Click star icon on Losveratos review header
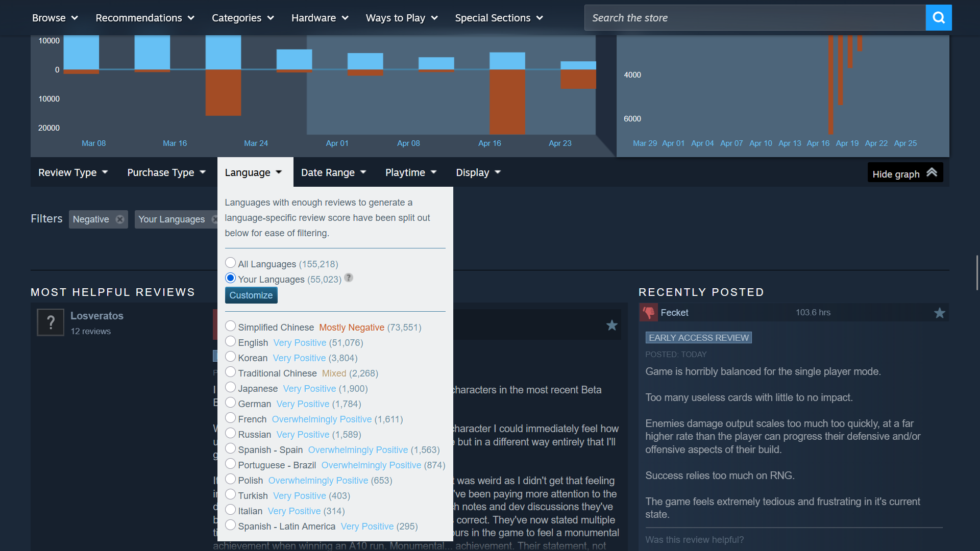Viewport: 980px width, 551px height. click(611, 325)
